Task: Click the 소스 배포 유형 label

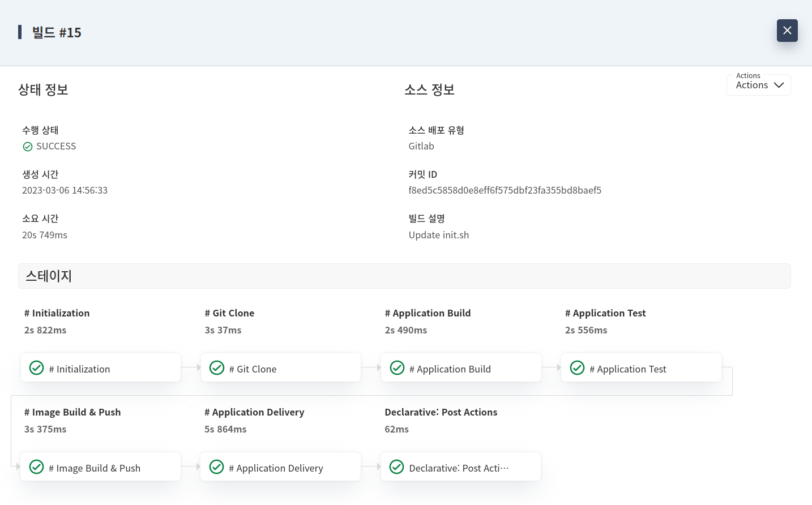Action: click(x=437, y=130)
